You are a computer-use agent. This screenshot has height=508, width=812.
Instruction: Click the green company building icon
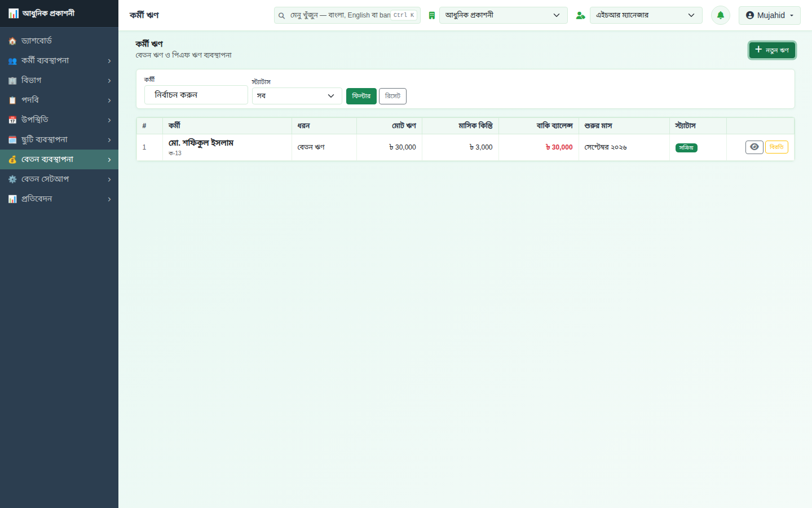click(x=432, y=16)
